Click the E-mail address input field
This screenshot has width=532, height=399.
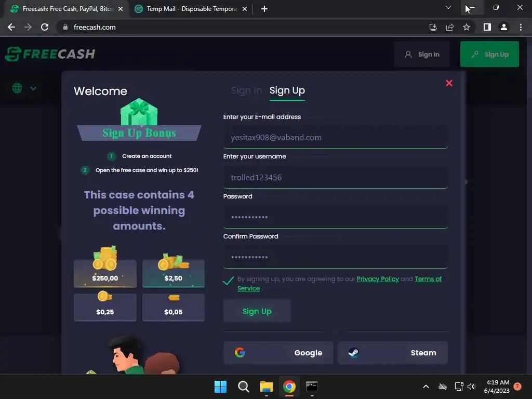pyautogui.click(x=336, y=137)
